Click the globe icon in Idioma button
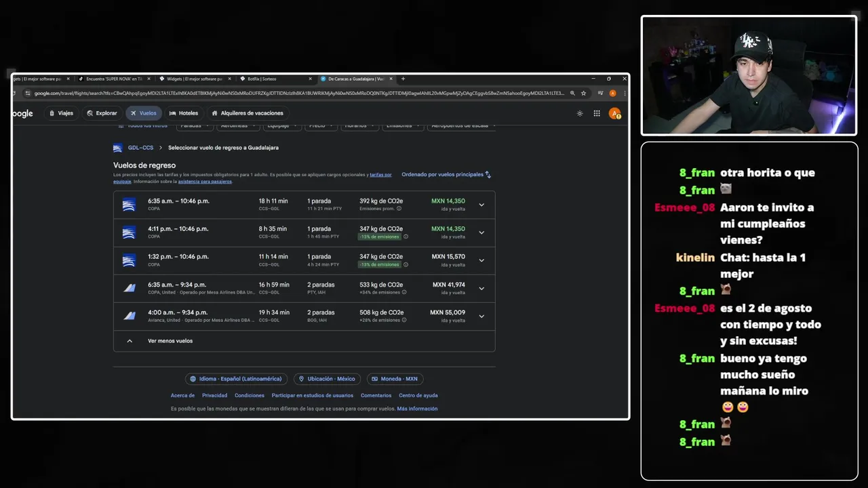This screenshot has height=488, width=868. (193, 379)
